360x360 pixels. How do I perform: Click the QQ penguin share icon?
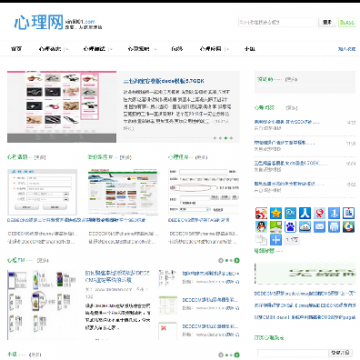(x=261, y=227)
